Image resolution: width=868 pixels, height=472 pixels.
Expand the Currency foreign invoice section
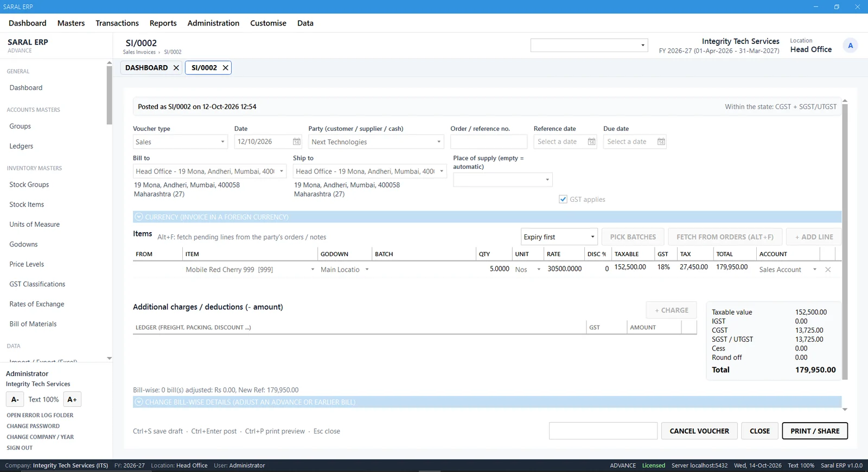click(487, 217)
